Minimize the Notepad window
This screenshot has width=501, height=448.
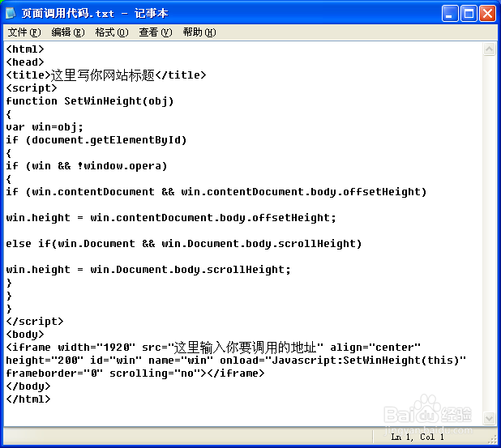[450, 14]
